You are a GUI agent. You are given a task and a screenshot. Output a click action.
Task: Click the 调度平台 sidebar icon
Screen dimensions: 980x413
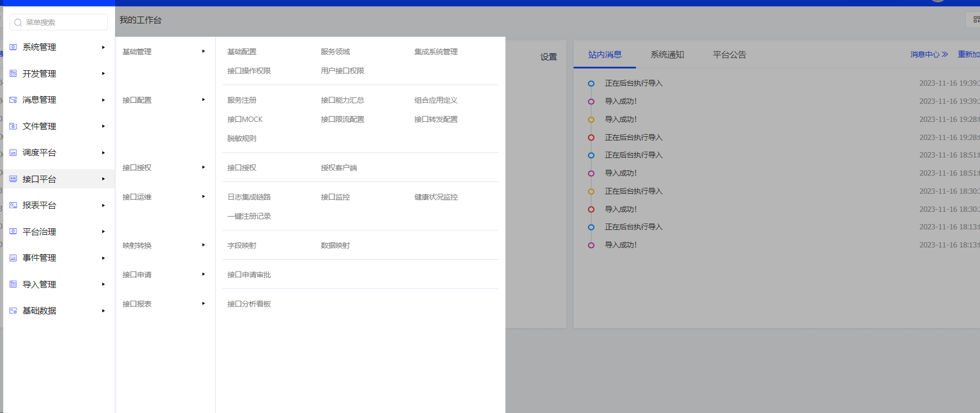[x=13, y=152]
